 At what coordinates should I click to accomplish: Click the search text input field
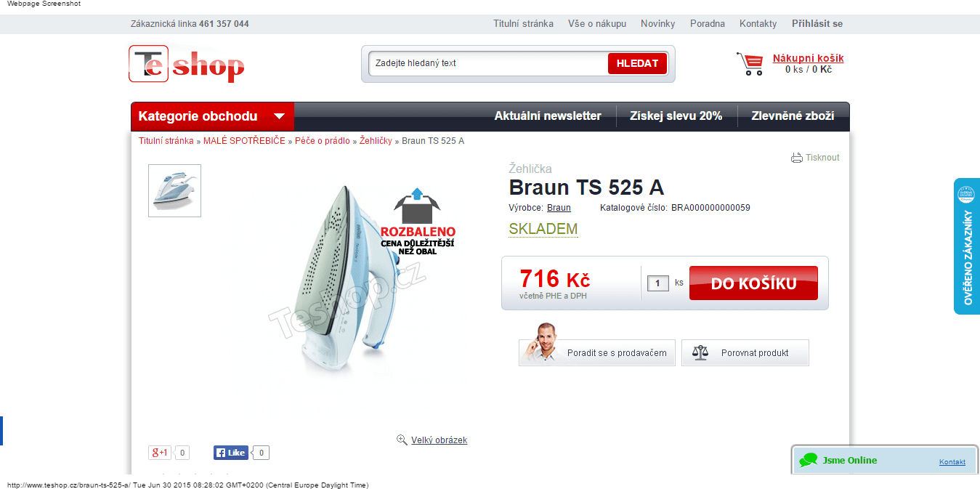pyautogui.click(x=488, y=63)
